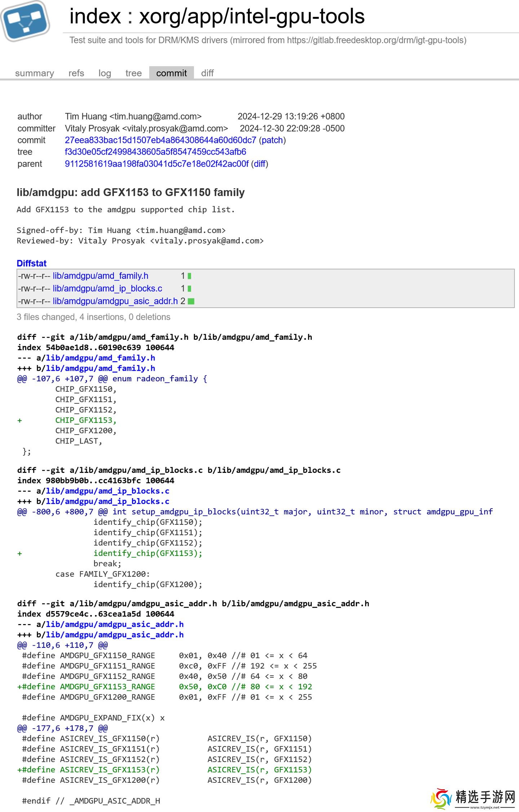The width and height of the screenshot is (519, 812).
Task: Click the index link in page title
Action: 95,17
